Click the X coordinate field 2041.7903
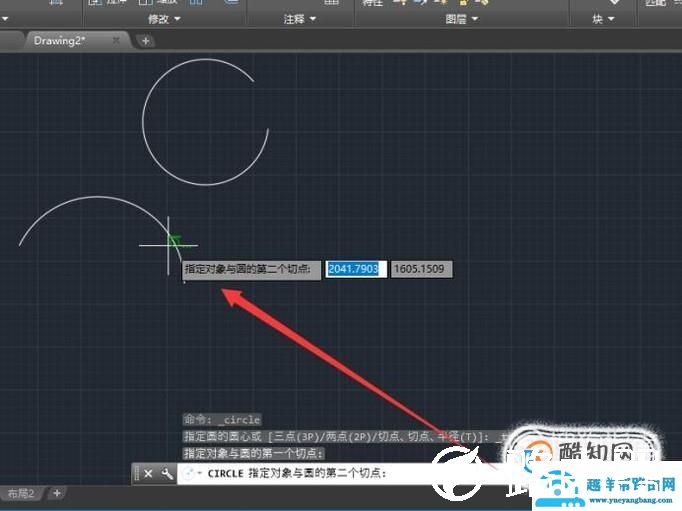The height and width of the screenshot is (511, 682). [354, 269]
